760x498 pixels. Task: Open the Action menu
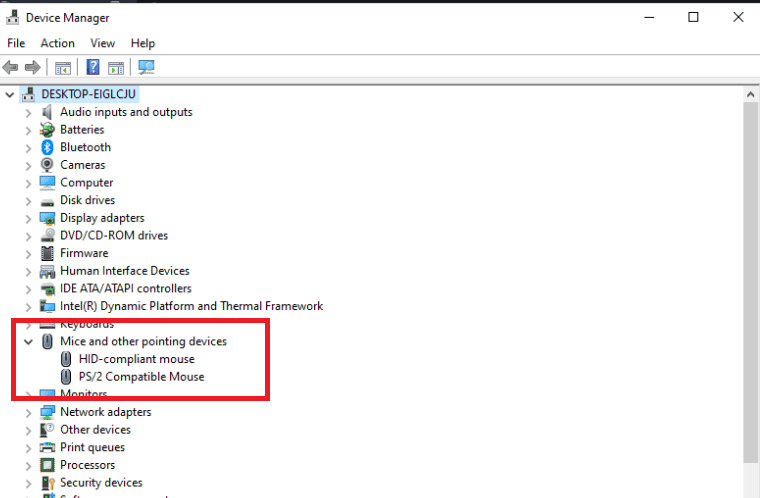pos(57,43)
